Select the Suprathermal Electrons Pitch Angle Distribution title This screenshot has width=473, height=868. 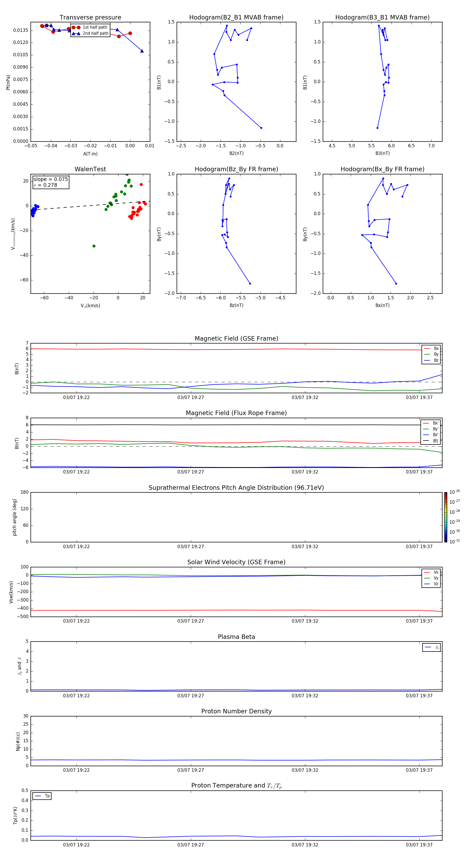coord(236,488)
